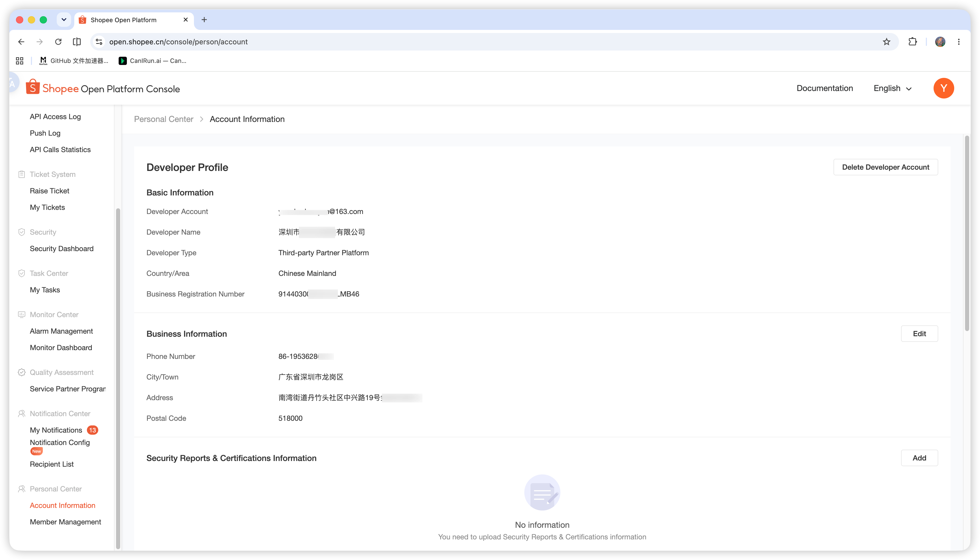Click Personal Center breadcrumb

(164, 119)
